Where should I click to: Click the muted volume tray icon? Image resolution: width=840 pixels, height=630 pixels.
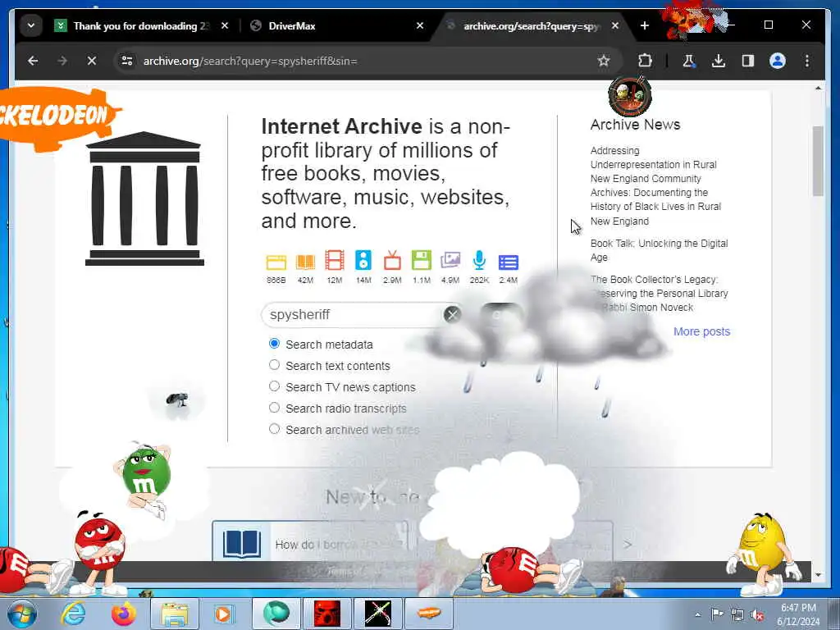(x=757, y=615)
